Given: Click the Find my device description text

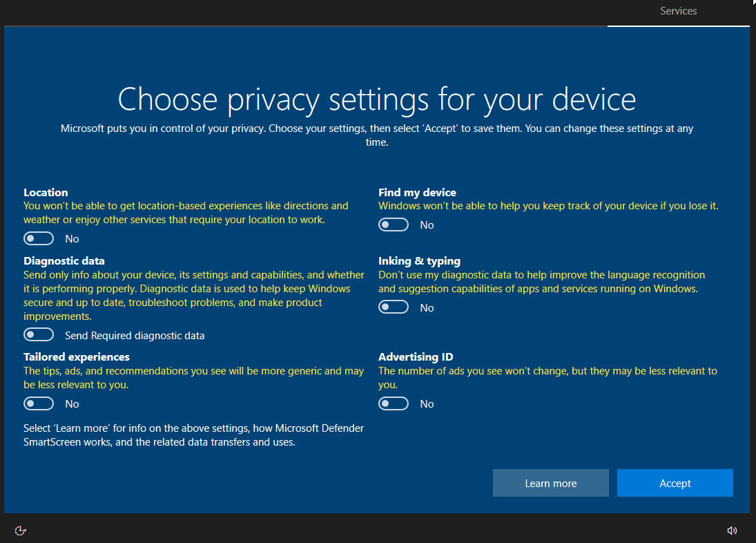Looking at the screenshot, I should (548, 206).
